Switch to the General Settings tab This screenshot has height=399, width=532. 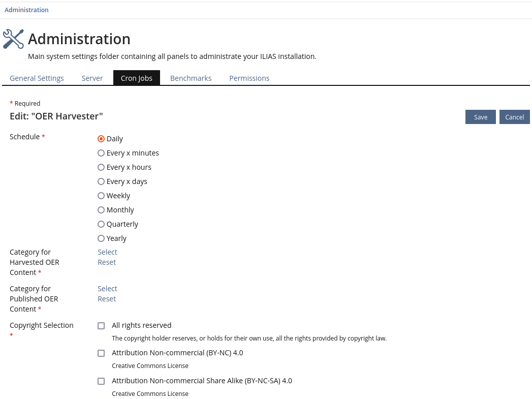pos(37,78)
